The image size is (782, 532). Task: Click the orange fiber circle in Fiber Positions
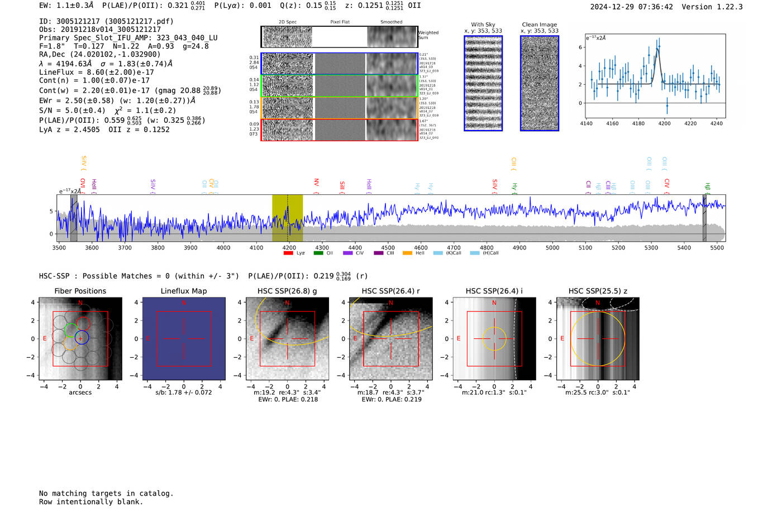pos(70,343)
